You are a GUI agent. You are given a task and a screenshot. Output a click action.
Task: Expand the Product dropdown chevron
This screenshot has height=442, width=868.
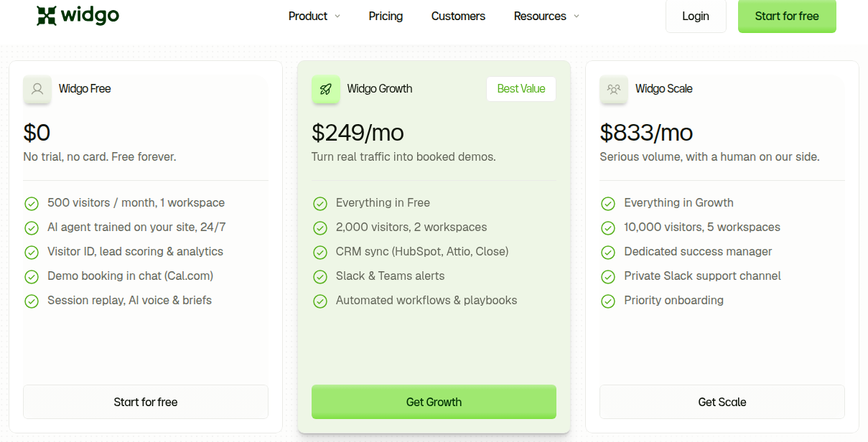337,17
